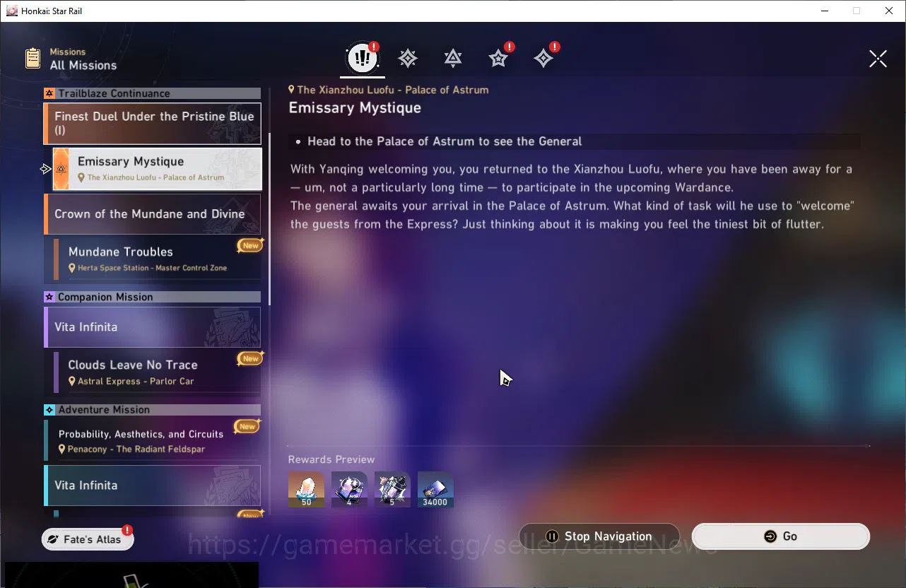Click the location pin beside Palace of Astrum header

click(291, 90)
